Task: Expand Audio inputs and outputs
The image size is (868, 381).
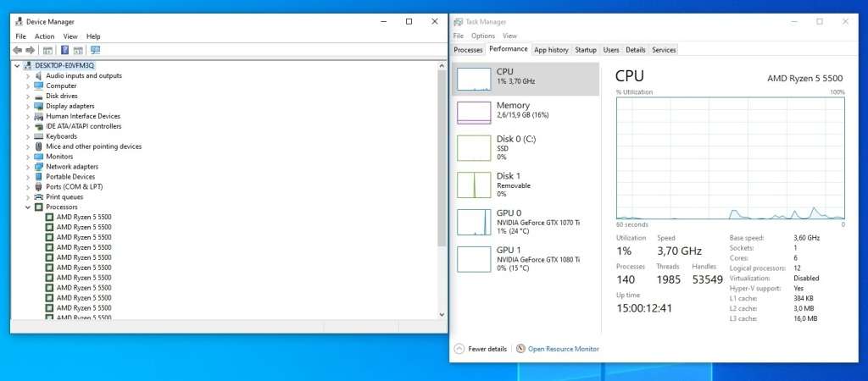Action: coord(28,75)
